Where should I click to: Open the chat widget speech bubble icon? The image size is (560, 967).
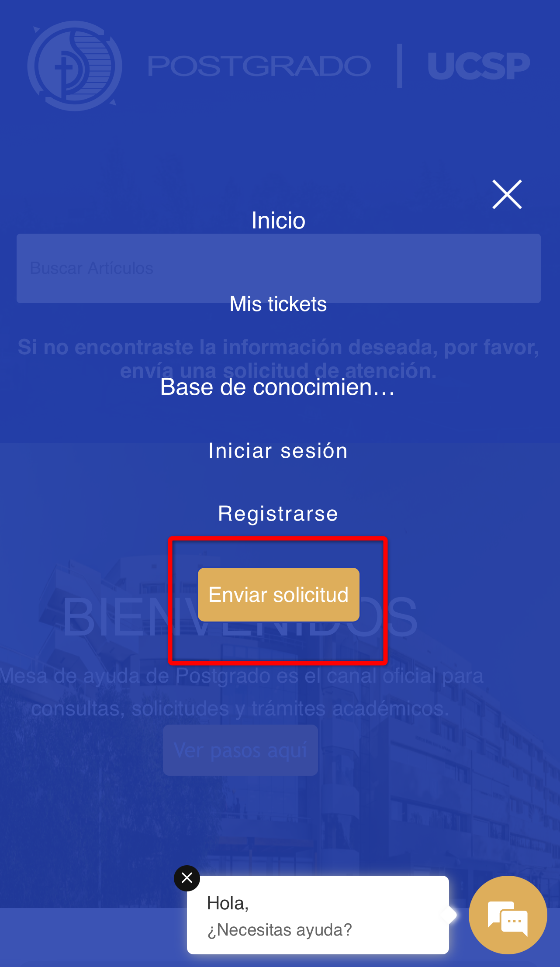(508, 915)
